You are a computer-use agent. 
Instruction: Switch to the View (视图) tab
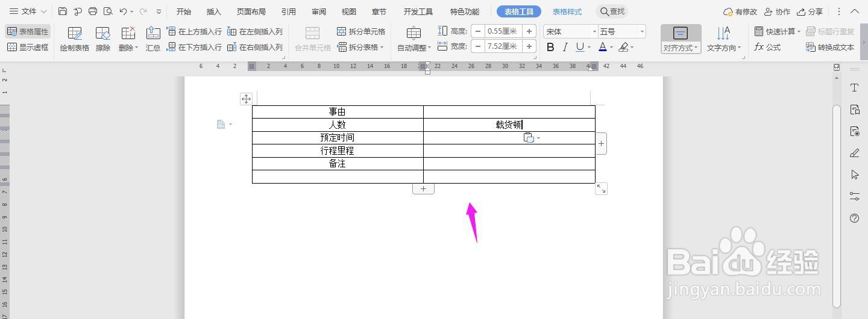(348, 11)
